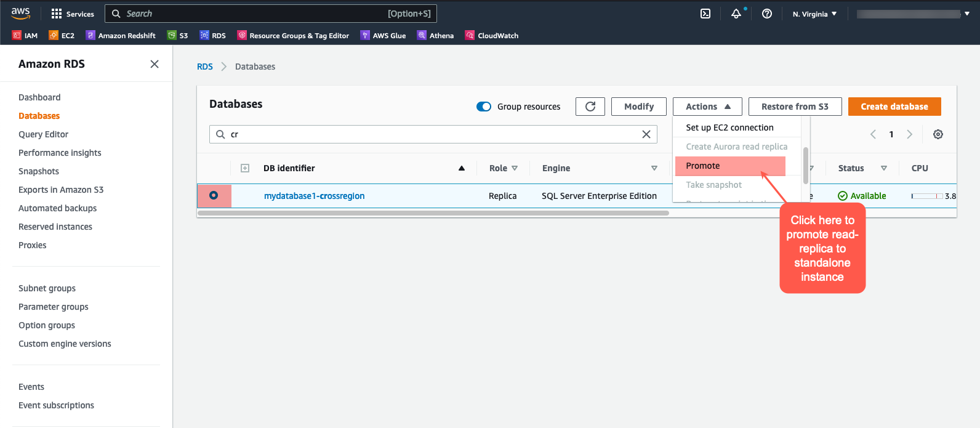Go to previous page of databases

click(x=873, y=134)
